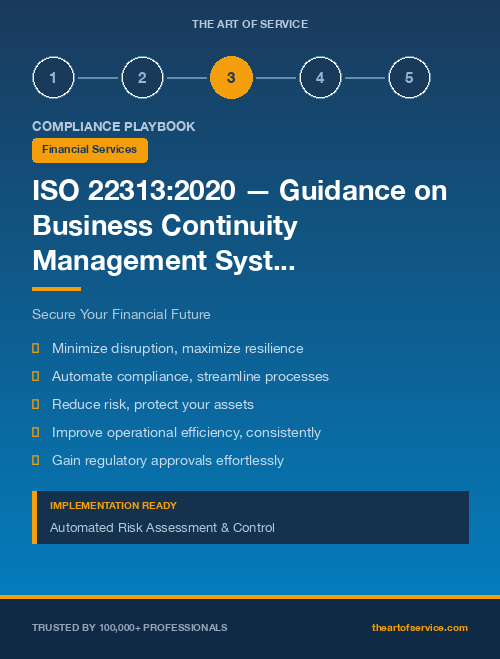Click Secure Your Financial Future subtitle
The image size is (500, 659).
click(x=121, y=314)
